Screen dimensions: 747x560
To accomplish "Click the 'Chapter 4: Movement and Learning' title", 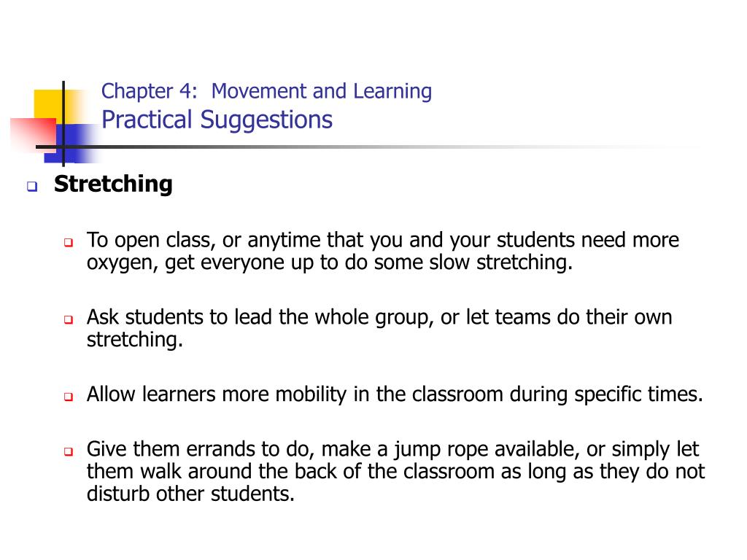I will (266, 91).
